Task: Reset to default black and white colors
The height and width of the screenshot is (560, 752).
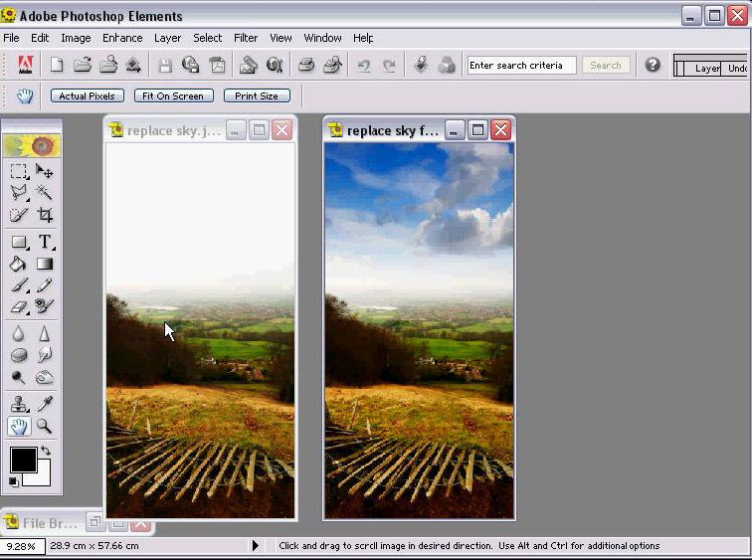Action: point(14,482)
